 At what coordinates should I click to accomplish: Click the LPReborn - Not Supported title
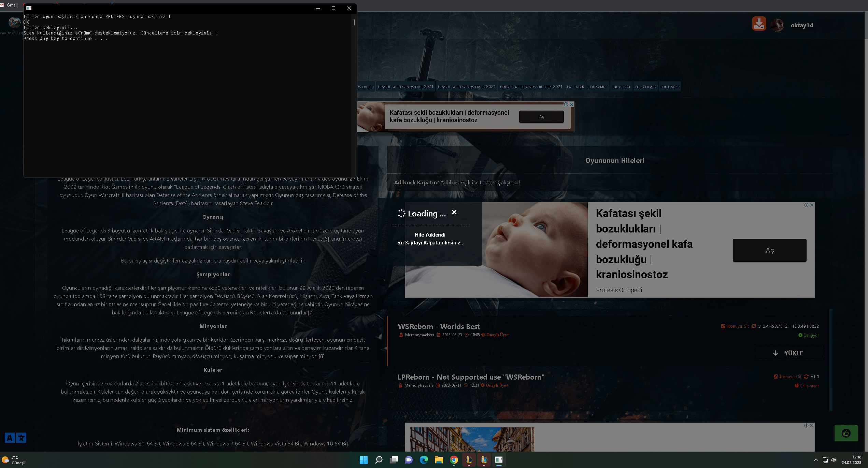pos(471,377)
